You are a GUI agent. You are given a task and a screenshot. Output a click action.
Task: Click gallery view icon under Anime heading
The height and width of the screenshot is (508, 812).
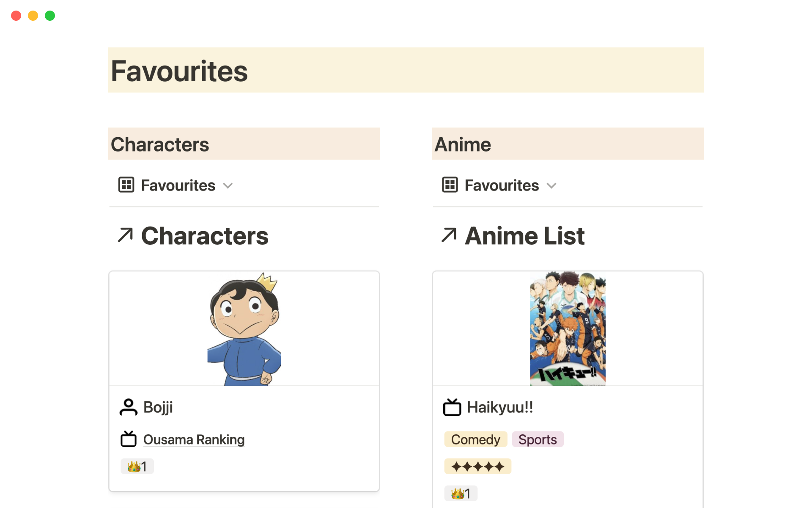tap(450, 185)
